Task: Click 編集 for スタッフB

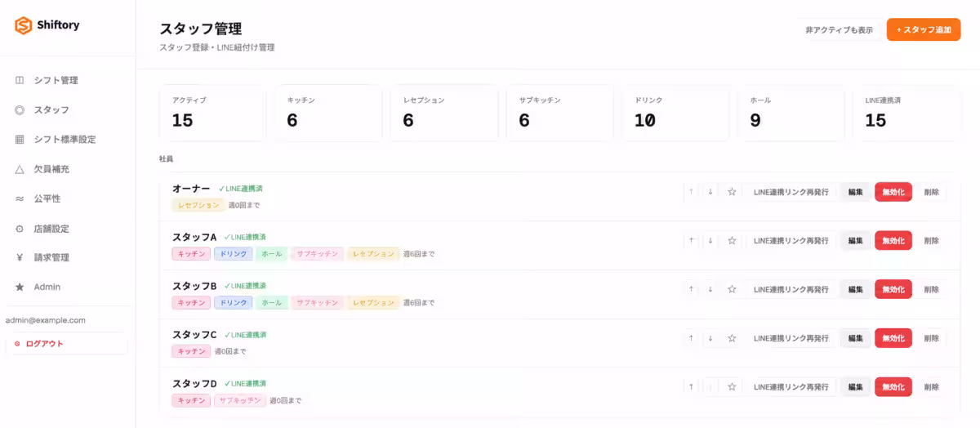Action: click(855, 289)
